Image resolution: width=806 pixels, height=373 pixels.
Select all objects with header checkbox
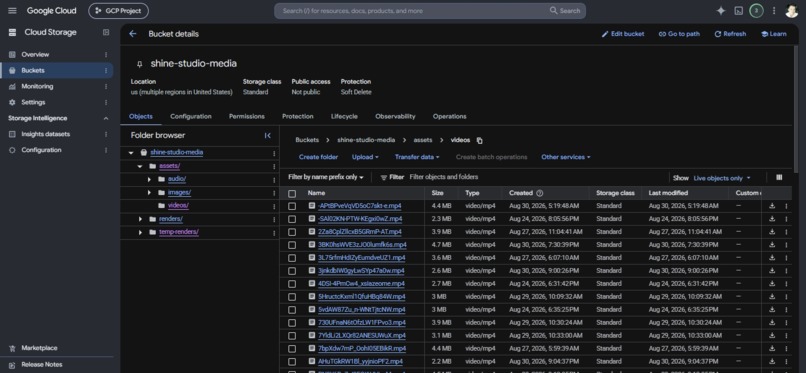[x=292, y=193]
